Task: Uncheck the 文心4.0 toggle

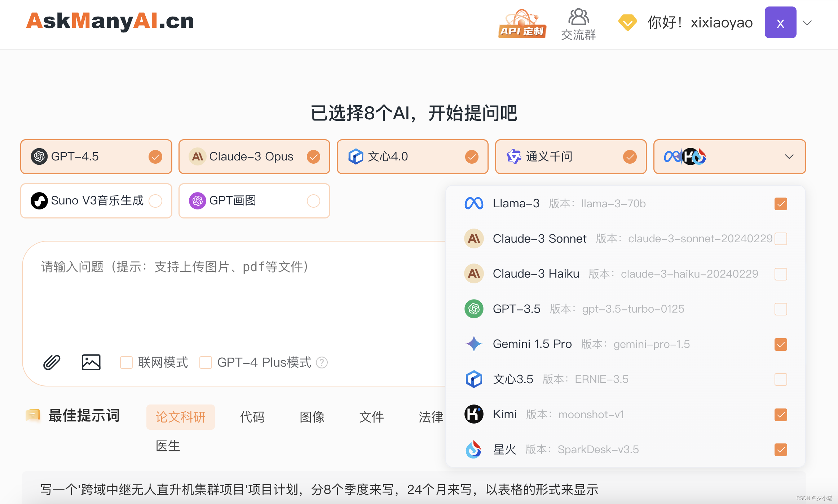Action: (x=472, y=157)
